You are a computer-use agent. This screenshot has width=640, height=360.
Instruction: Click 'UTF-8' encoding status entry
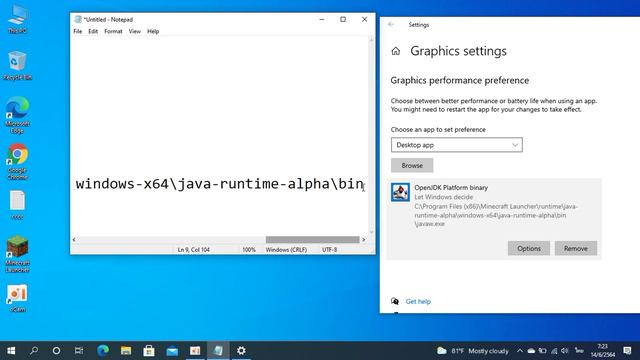point(329,250)
